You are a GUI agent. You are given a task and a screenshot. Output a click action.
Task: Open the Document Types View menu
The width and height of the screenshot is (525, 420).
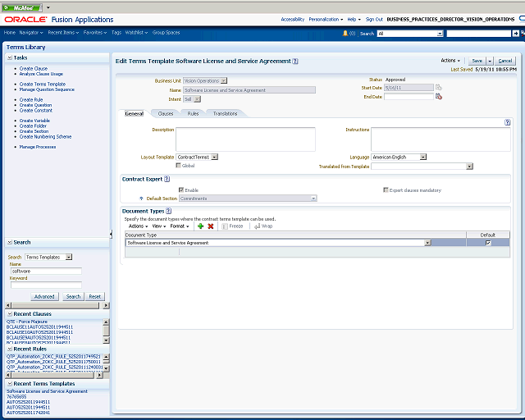159,226
